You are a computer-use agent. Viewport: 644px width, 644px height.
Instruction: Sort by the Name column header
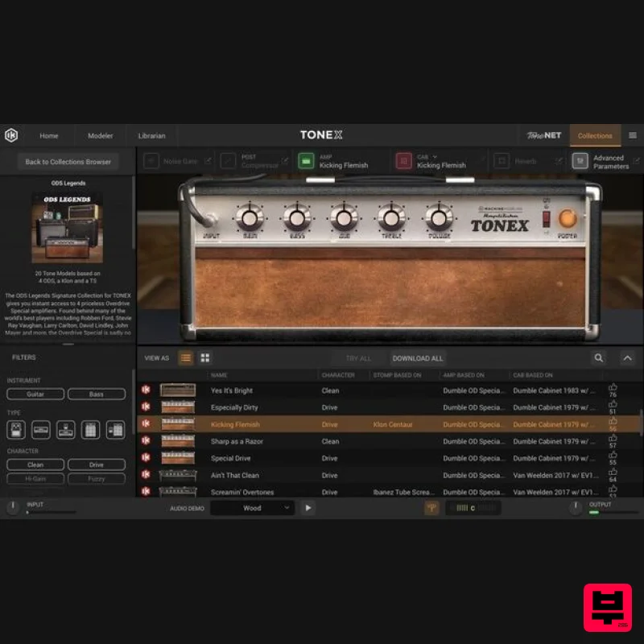click(219, 375)
